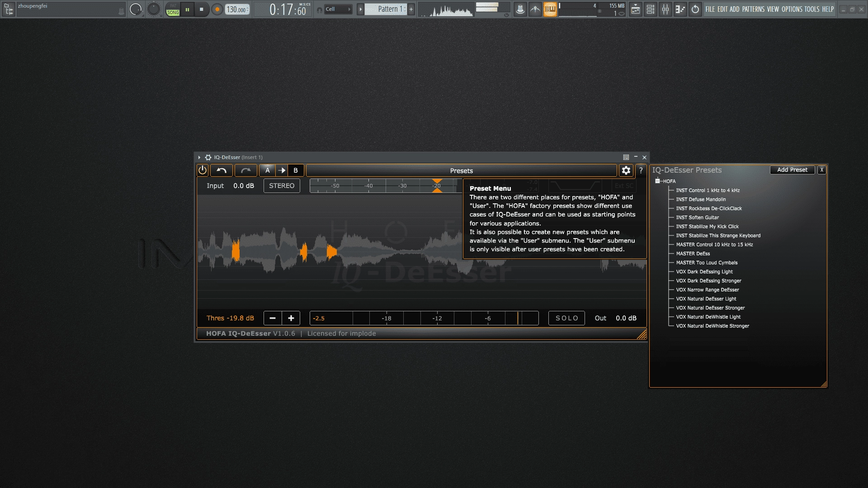Toggle wait for input icon

tap(535, 9)
